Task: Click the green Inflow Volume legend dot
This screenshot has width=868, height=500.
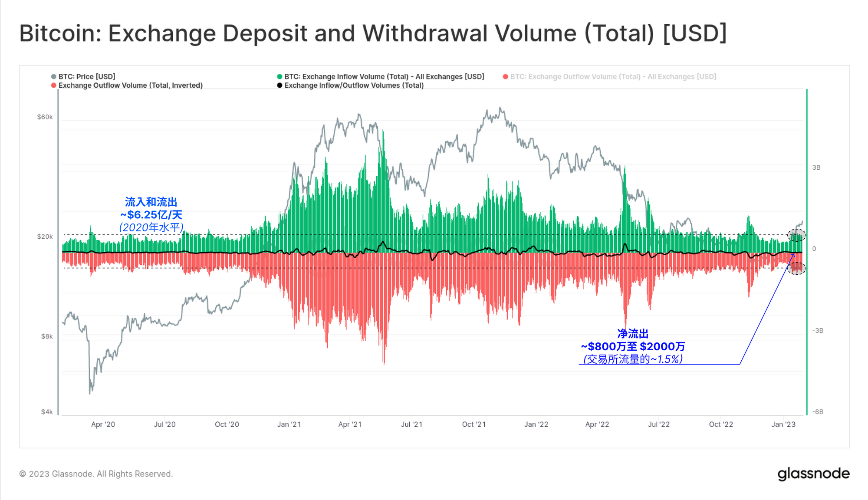Action: tap(279, 76)
